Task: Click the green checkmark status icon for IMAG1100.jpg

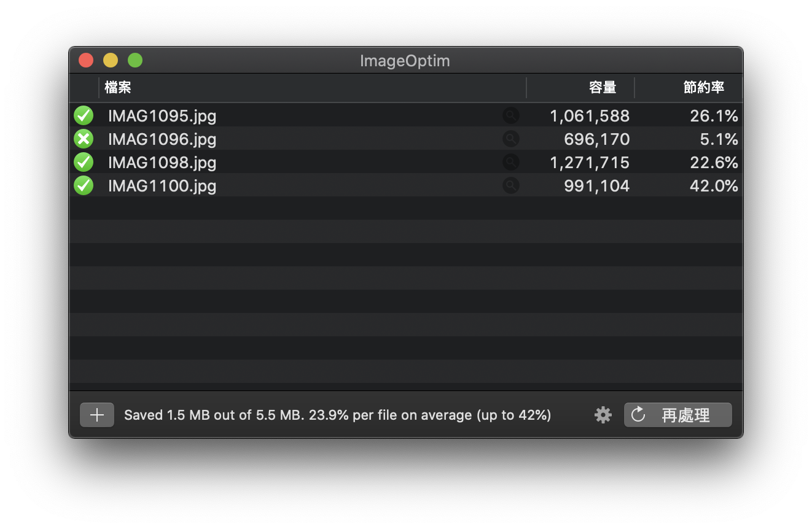Action: pyautogui.click(x=84, y=185)
